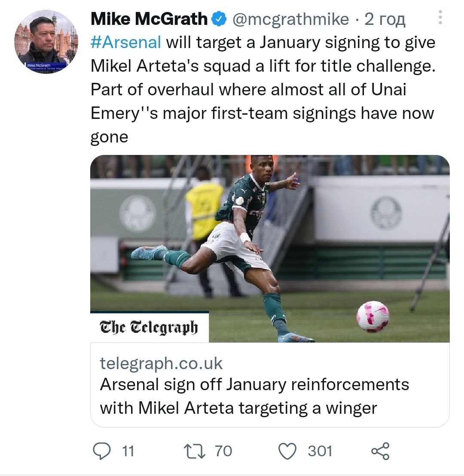
Task: Click the share icon
Action: [x=380, y=451]
